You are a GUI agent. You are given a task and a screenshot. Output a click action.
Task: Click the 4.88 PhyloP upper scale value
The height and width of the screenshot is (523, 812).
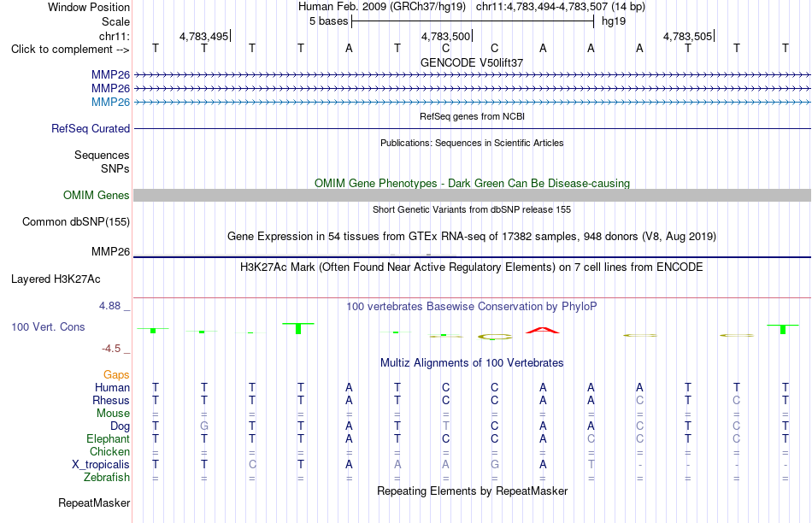click(x=109, y=306)
